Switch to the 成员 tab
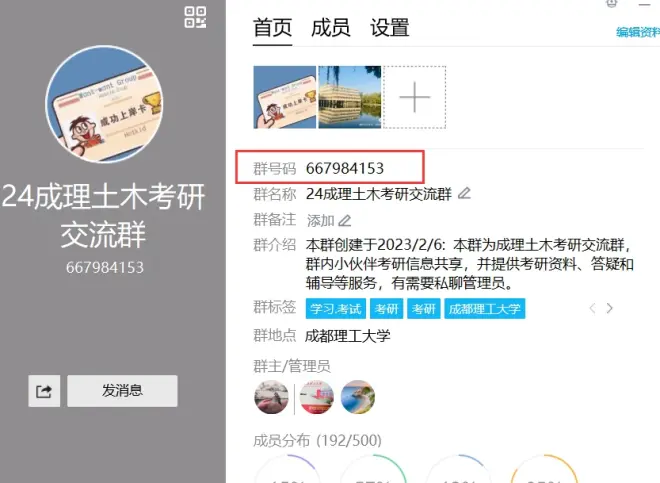This screenshot has width=660, height=483. 331,27
